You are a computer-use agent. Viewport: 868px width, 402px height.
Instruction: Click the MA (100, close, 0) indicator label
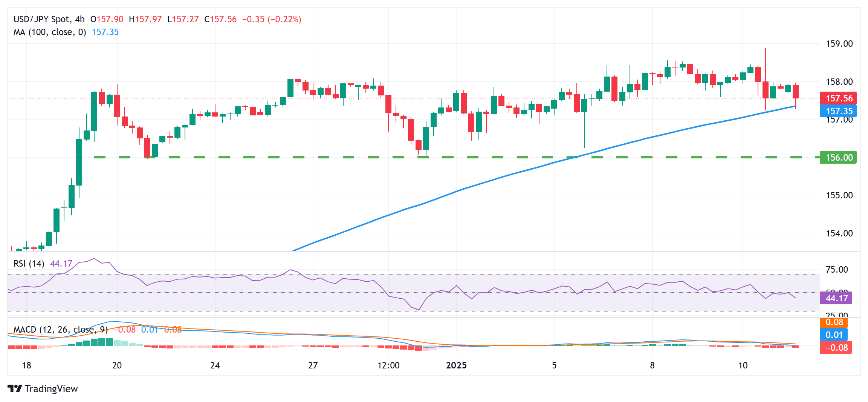[x=50, y=32]
